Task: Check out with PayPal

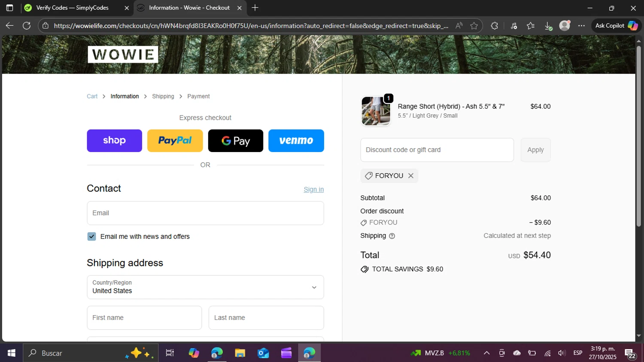Action: tap(175, 140)
